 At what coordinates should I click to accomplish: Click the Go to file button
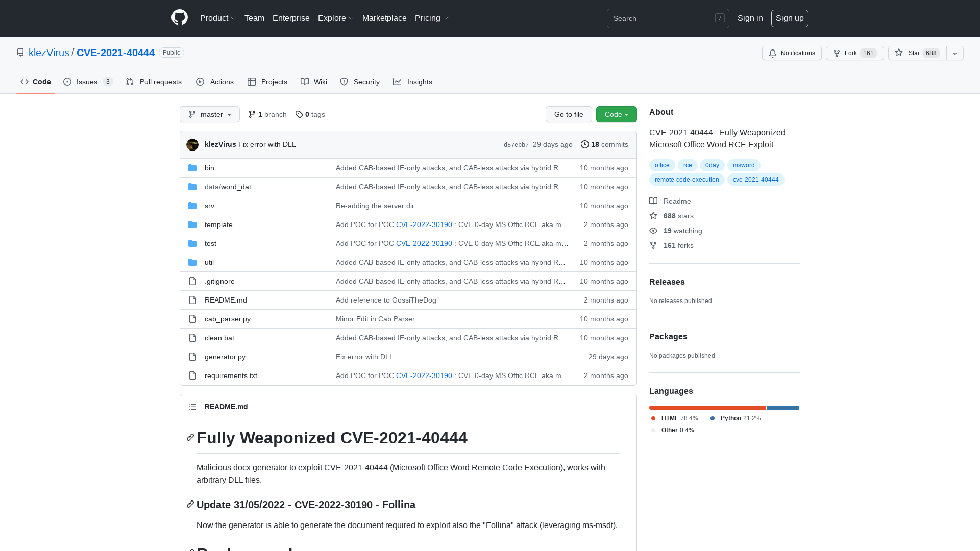569,114
